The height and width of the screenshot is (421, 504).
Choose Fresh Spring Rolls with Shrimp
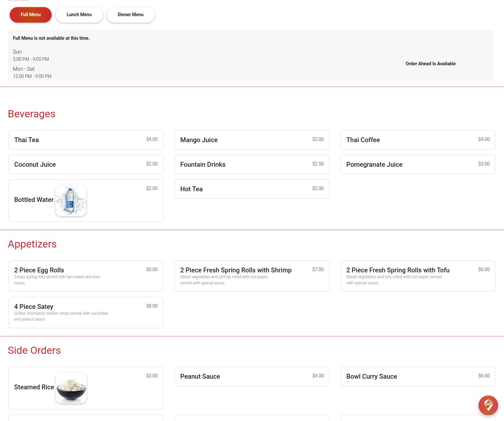point(252,276)
